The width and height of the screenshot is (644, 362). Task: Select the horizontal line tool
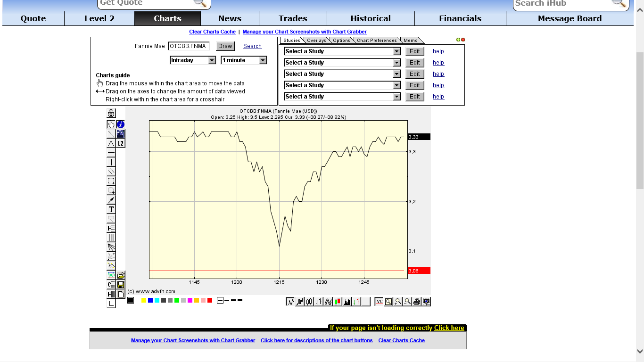coord(111,153)
